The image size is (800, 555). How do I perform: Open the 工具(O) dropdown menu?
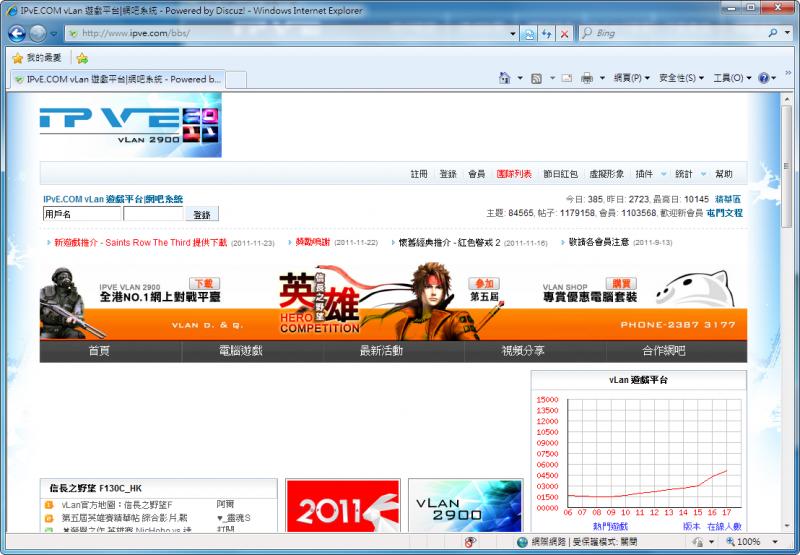[733, 78]
